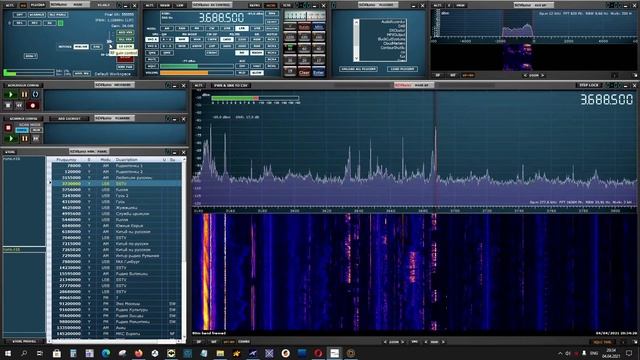Select USB demodulation mode

coord(257,29)
